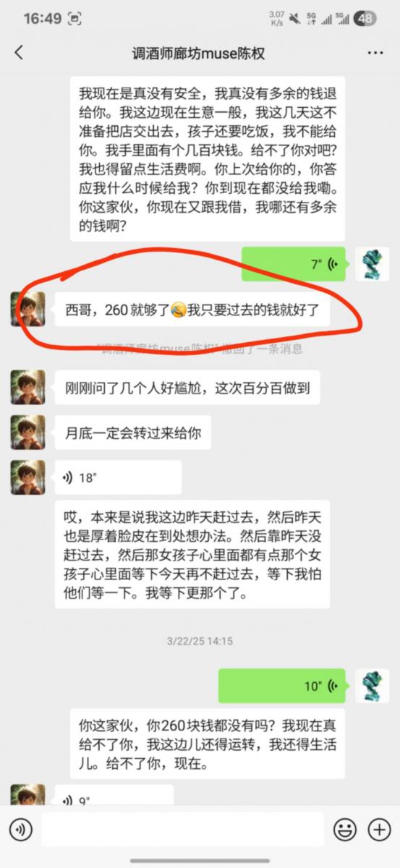
Task: Open my avatar beside 10-second voice
Action: 373,686
